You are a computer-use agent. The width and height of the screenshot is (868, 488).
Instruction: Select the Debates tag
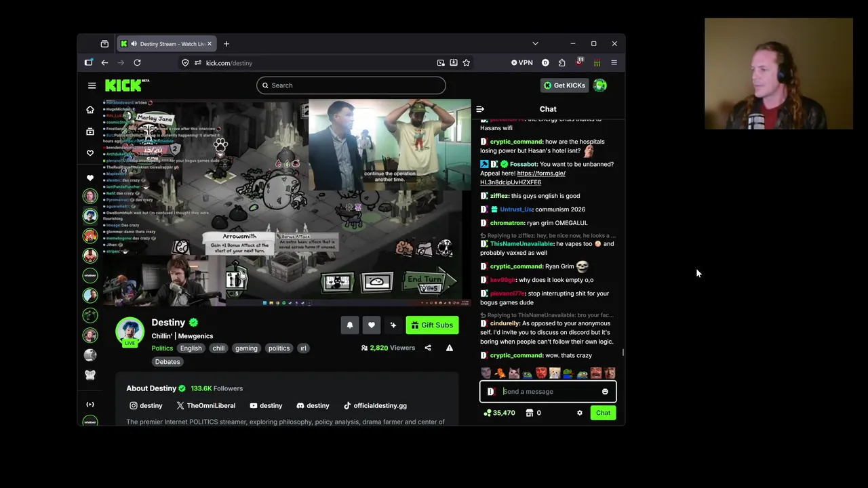tap(167, 362)
